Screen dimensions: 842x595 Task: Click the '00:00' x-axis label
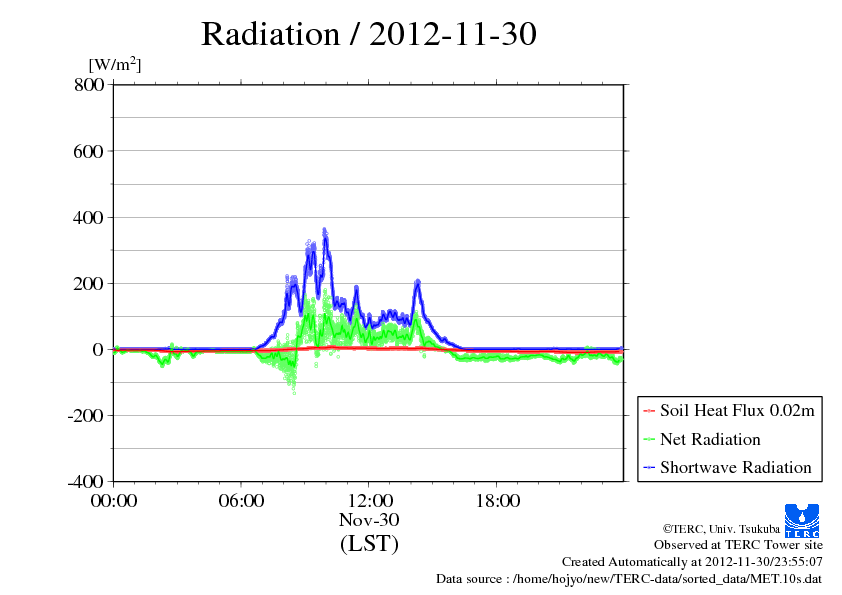click(x=114, y=501)
